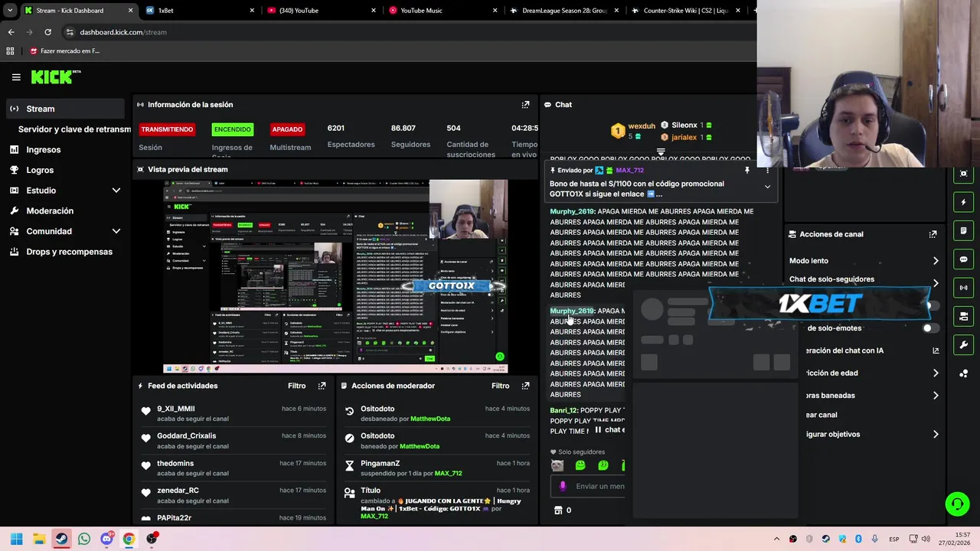Open Palabras baneadas settings arrow
980x551 pixels.
click(936, 396)
